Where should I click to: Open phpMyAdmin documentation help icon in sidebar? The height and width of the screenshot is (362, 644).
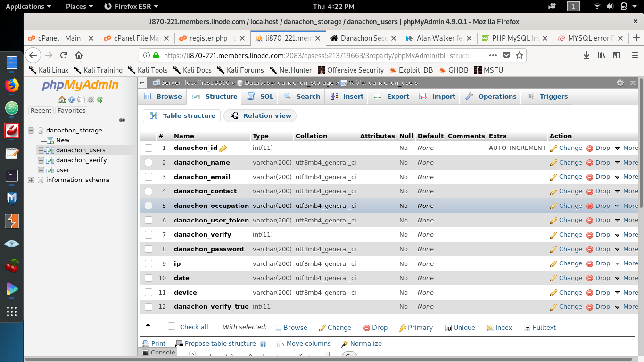(x=72, y=100)
